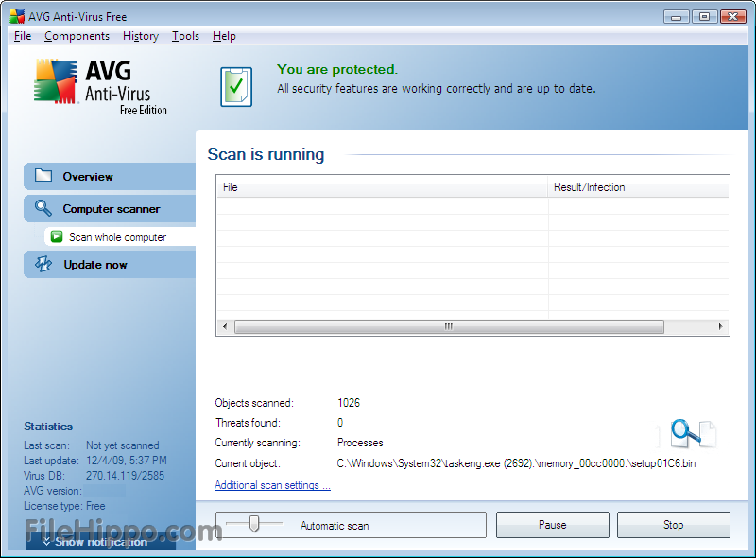
Task: Open the Tools menu
Action: pyautogui.click(x=185, y=36)
